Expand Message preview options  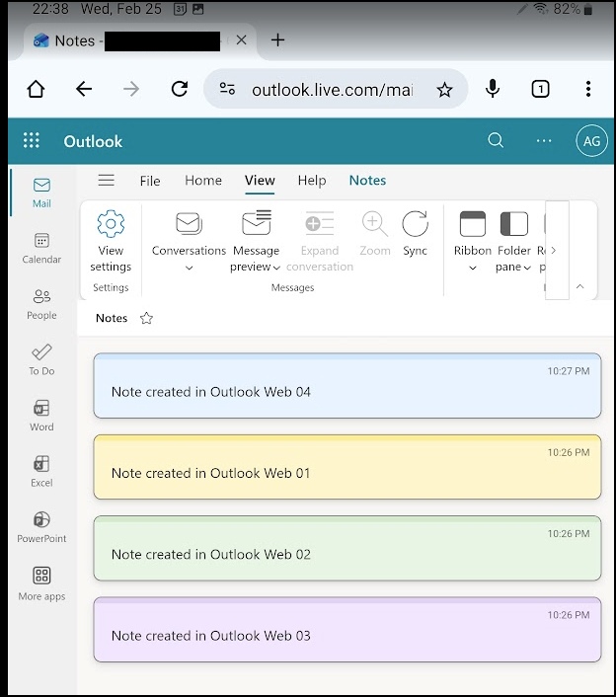pyautogui.click(x=256, y=241)
